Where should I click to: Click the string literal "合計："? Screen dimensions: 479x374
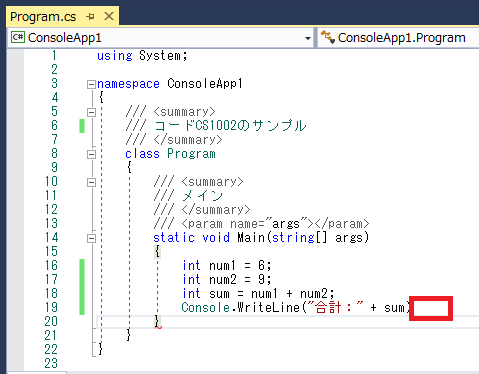tap(335, 307)
